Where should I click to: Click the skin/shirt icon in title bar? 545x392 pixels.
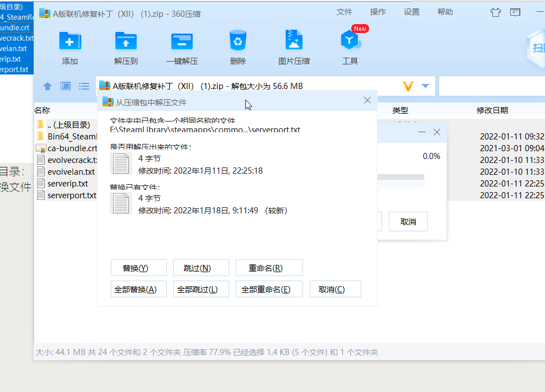[x=495, y=12]
